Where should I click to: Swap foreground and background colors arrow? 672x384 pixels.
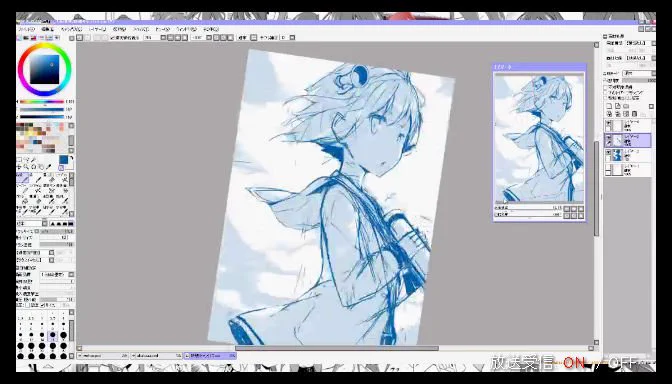[71, 158]
